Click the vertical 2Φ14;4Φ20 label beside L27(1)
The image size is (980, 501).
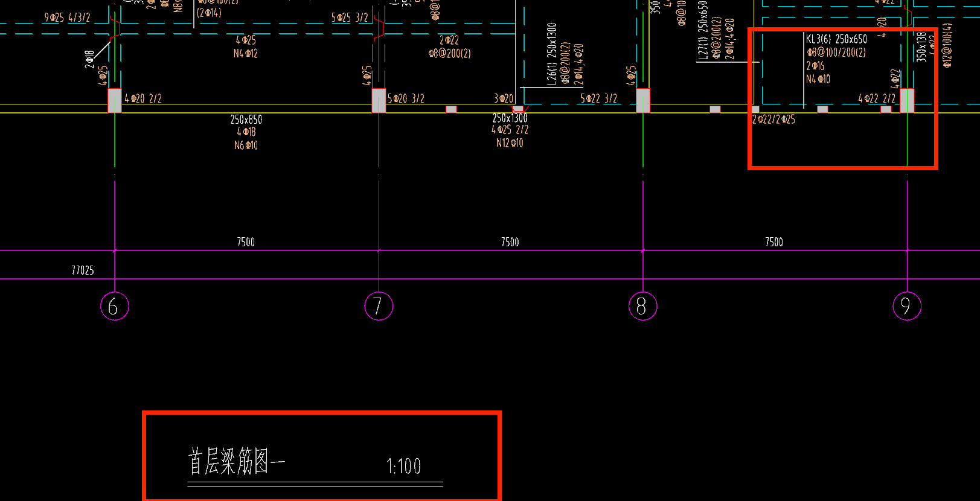[729, 39]
